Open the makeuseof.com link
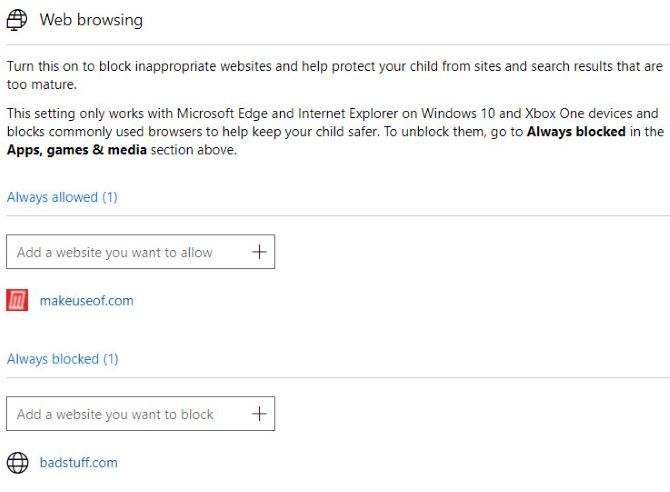The width and height of the screenshot is (670, 492). tap(86, 300)
